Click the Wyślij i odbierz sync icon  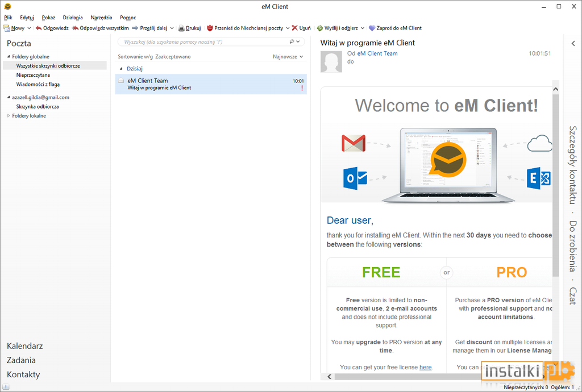click(319, 28)
